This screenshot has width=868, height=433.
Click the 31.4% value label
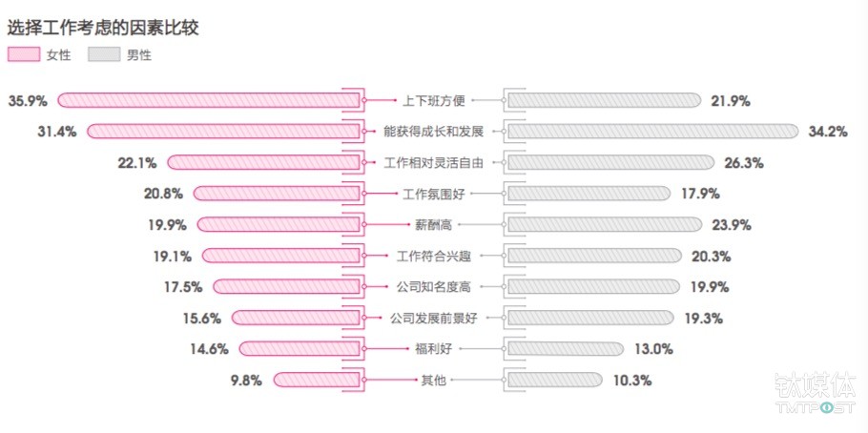click(x=56, y=132)
